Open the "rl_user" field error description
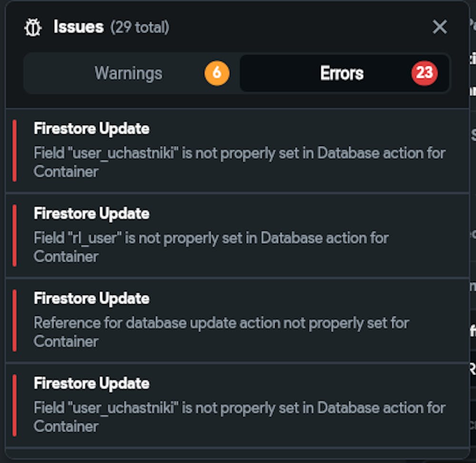476x463 pixels. [211, 247]
